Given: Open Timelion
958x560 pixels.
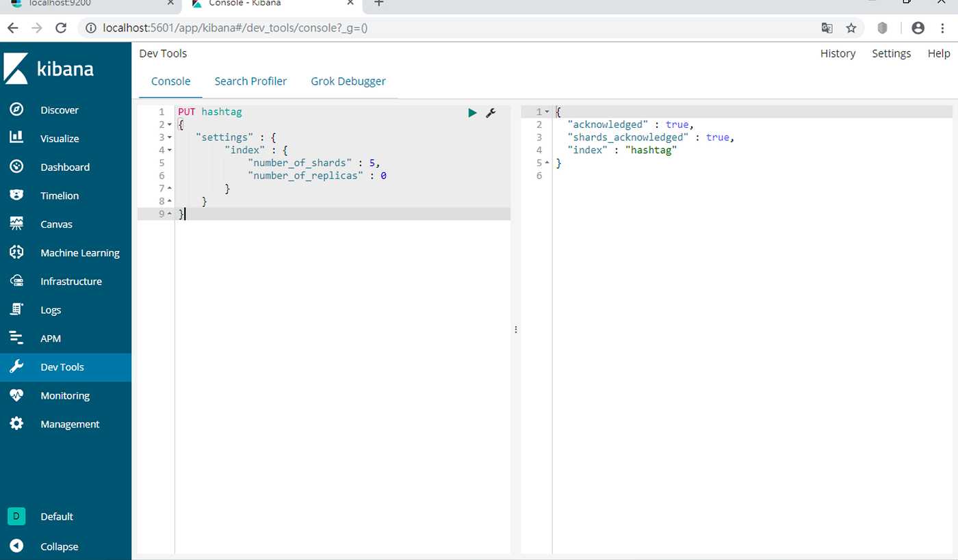Looking at the screenshot, I should [x=60, y=195].
